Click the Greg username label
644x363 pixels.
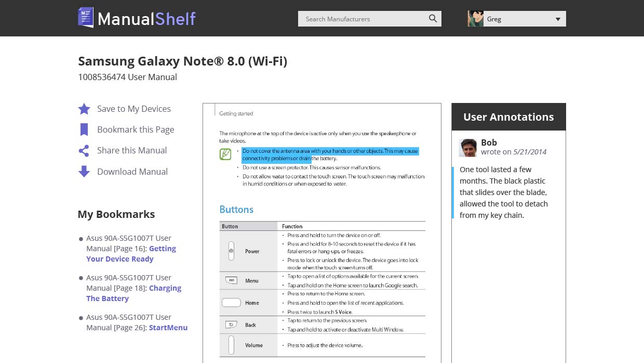pos(494,19)
